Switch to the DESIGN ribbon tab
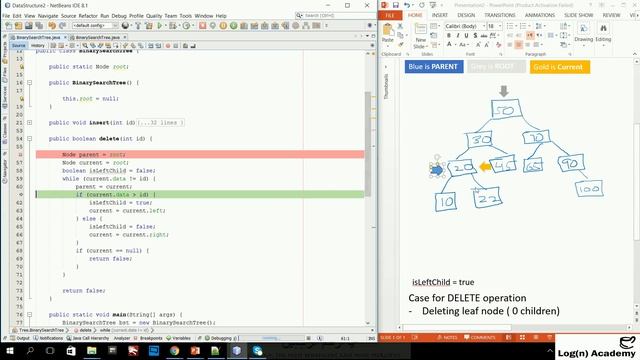 (x=466, y=15)
